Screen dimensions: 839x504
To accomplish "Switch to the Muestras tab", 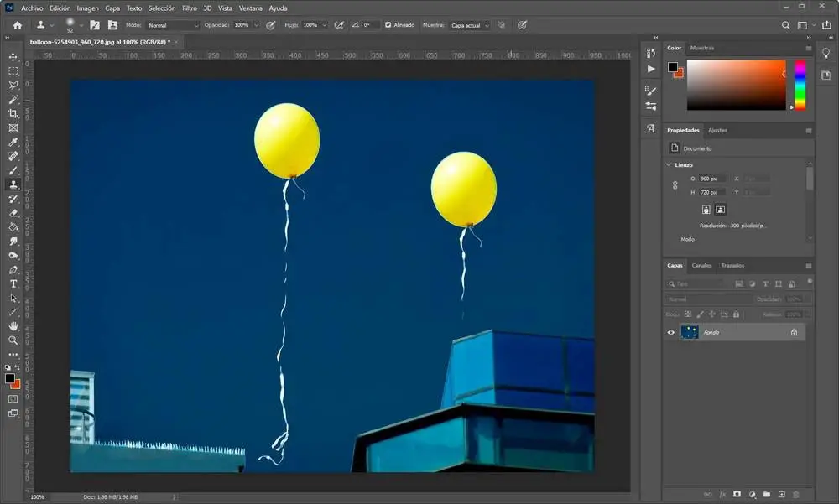I will [x=701, y=48].
